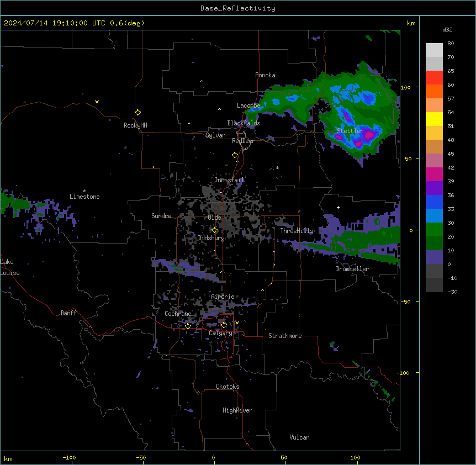The width and height of the screenshot is (476, 465).
Task: Click the Sundre city label
Action: click(x=161, y=216)
